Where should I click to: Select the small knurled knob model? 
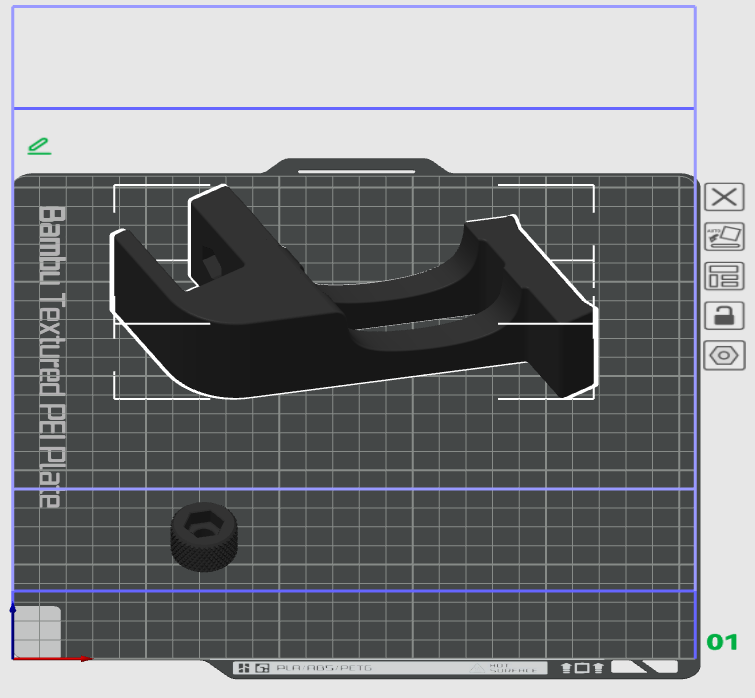pyautogui.click(x=204, y=537)
